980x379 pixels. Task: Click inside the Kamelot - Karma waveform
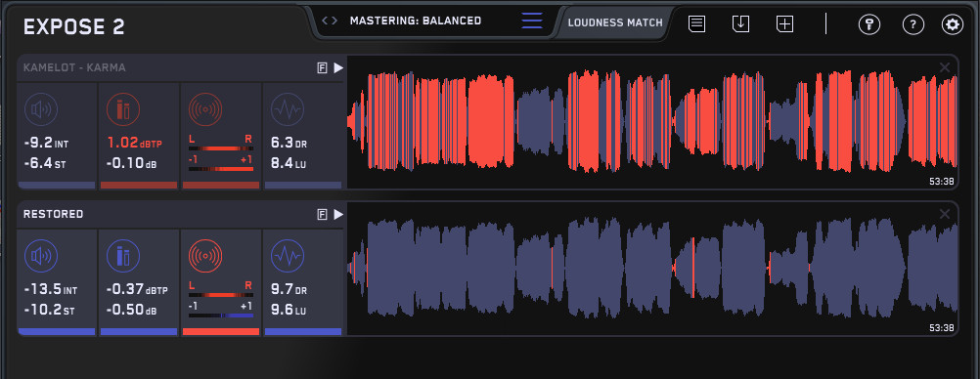(x=652, y=122)
